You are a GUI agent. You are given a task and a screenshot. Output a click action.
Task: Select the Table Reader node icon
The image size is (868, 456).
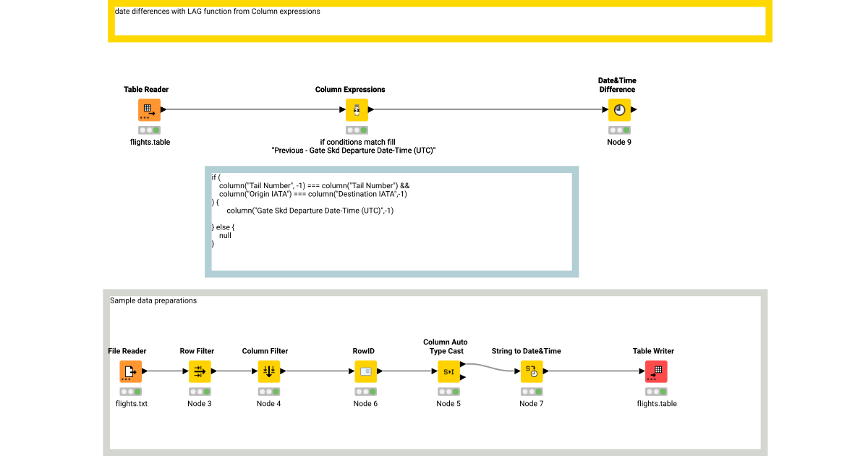149,110
